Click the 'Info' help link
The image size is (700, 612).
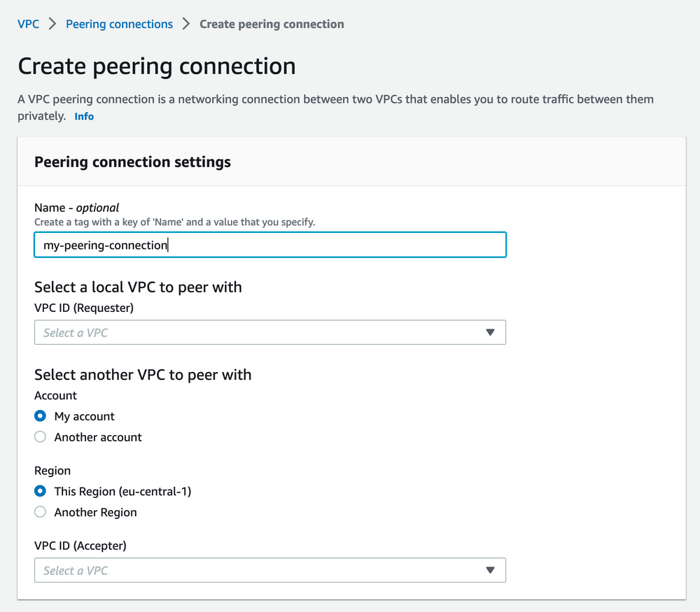pos(83,115)
